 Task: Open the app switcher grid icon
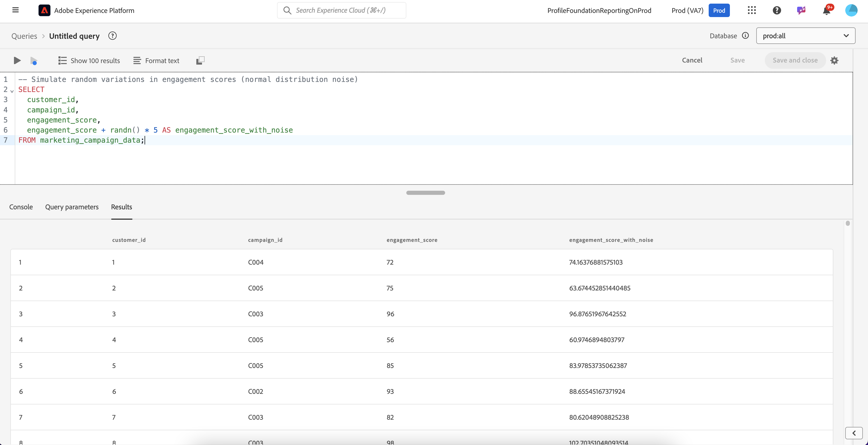pos(752,10)
